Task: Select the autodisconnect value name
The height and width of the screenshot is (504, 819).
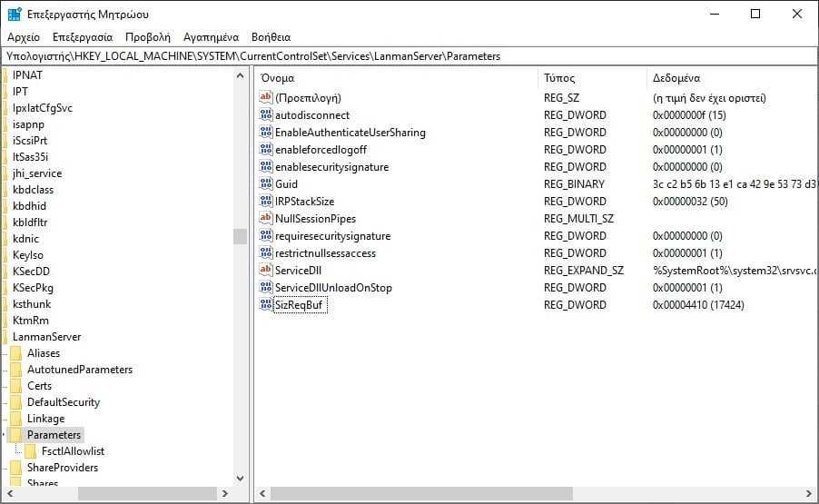Action: pyautogui.click(x=312, y=115)
